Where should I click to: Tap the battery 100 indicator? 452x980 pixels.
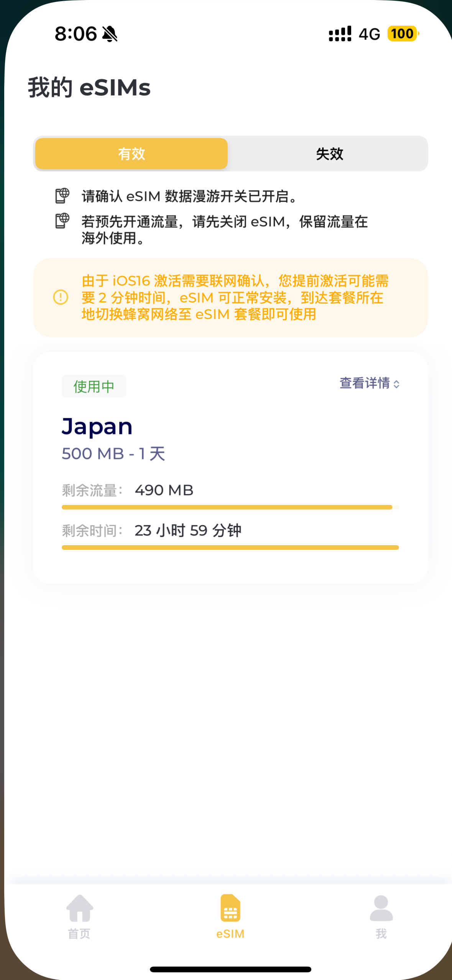click(x=403, y=34)
